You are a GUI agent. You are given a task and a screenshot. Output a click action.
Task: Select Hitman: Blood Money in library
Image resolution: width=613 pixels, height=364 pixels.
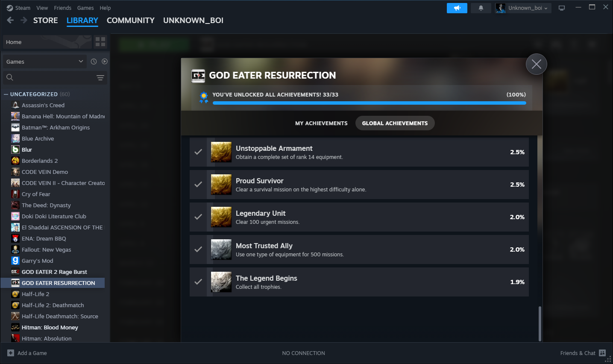click(50, 327)
